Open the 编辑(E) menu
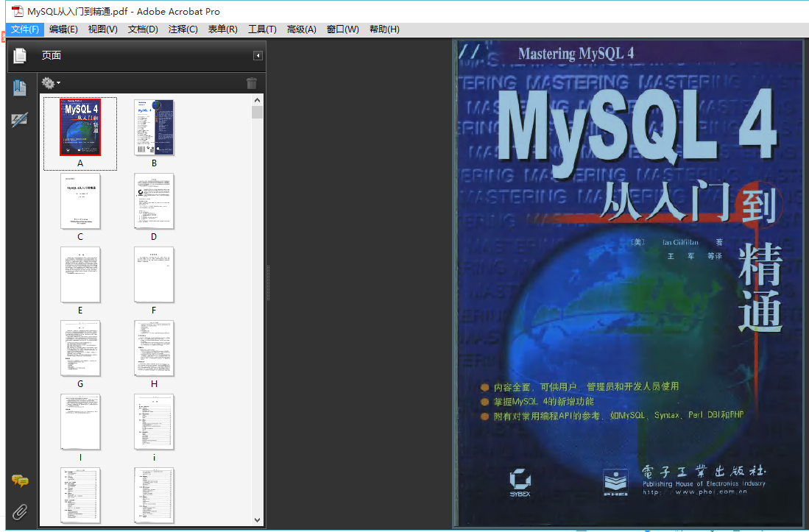Viewport: 809px width, 532px height. (63, 29)
